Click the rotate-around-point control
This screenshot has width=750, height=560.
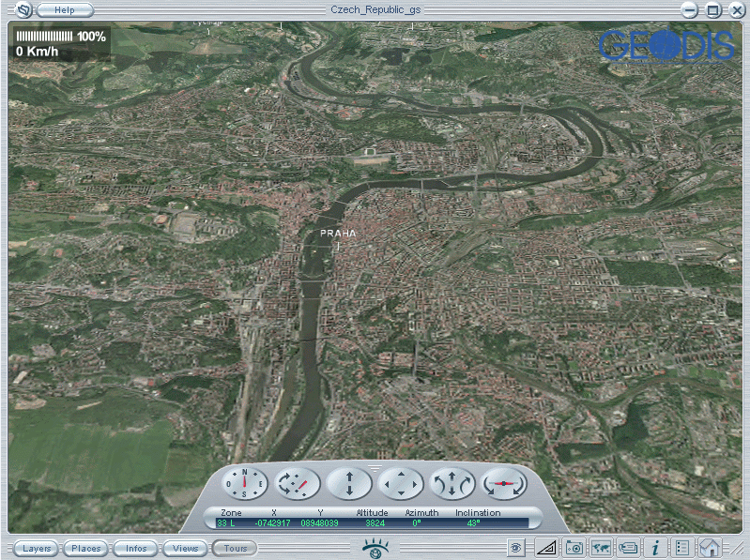click(x=297, y=483)
